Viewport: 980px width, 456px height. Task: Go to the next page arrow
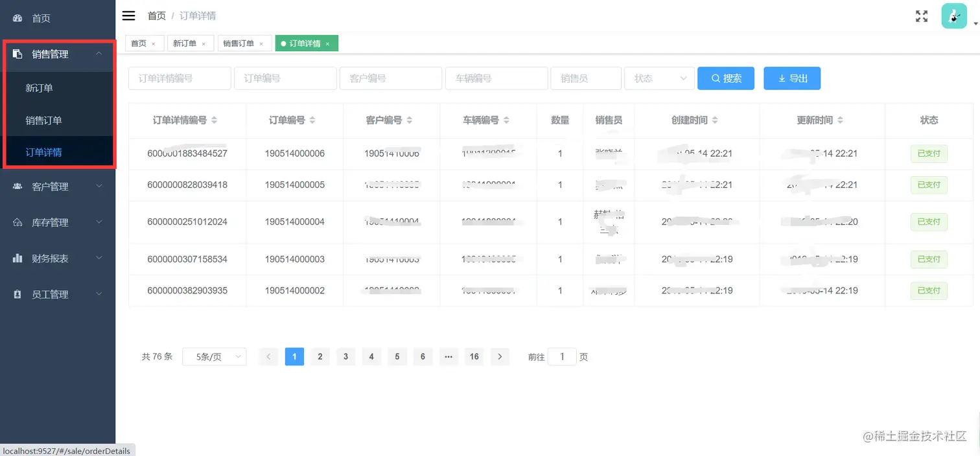click(500, 357)
